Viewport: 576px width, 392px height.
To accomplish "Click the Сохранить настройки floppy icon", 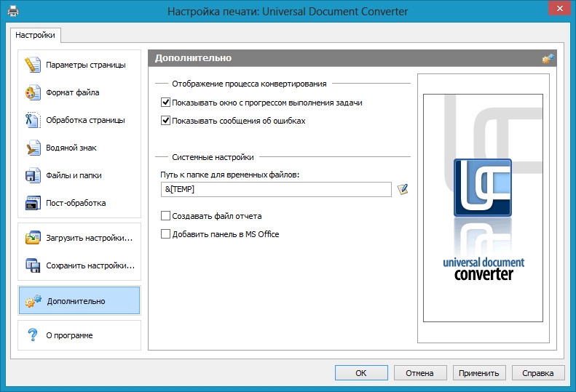I will (x=33, y=265).
